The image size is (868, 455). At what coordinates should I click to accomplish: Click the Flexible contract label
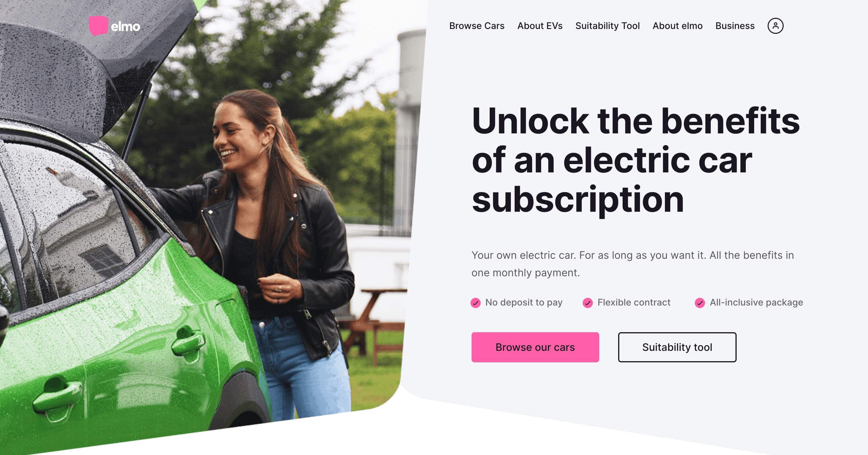pos(634,302)
